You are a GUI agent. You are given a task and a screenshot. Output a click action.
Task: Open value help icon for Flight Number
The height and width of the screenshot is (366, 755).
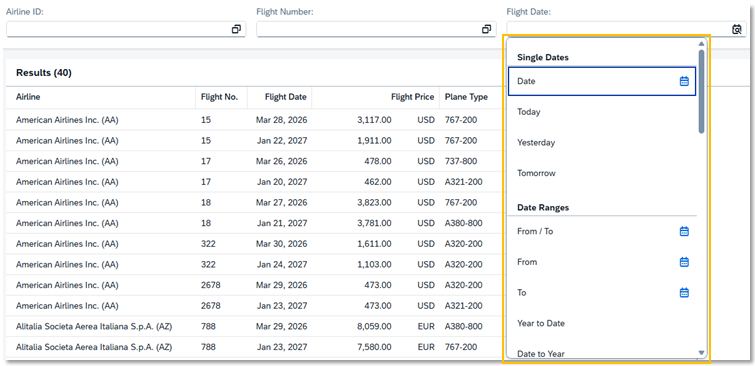(x=486, y=29)
